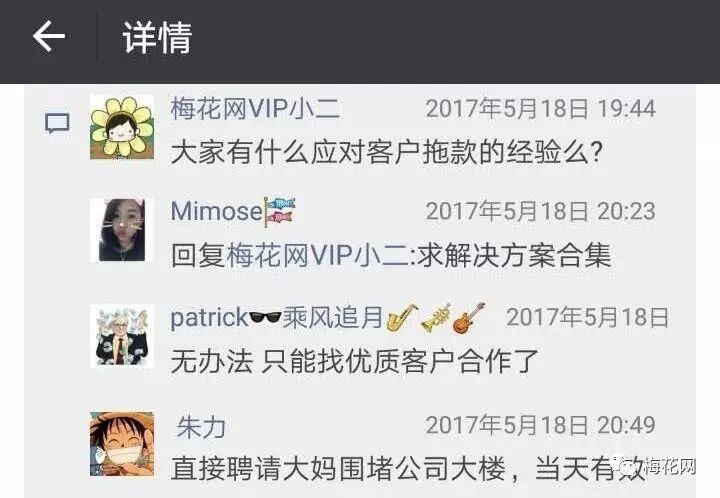This screenshot has width=720, height=498.
Task: Open patrick's cartoon avatar
Action: 122,336
